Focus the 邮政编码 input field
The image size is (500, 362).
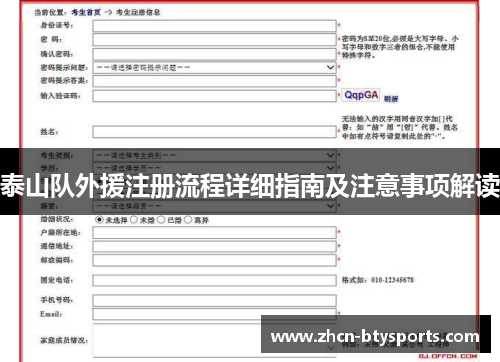(x=214, y=260)
